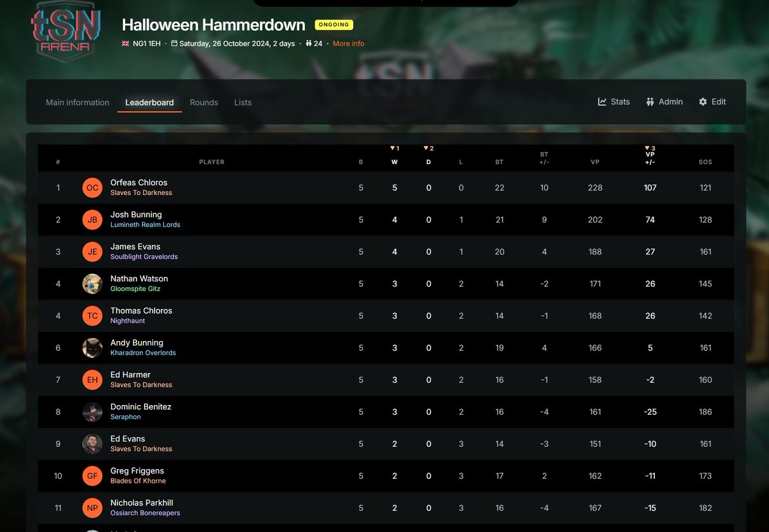
Task: Click the ONGOING status badge
Action: [x=334, y=25]
